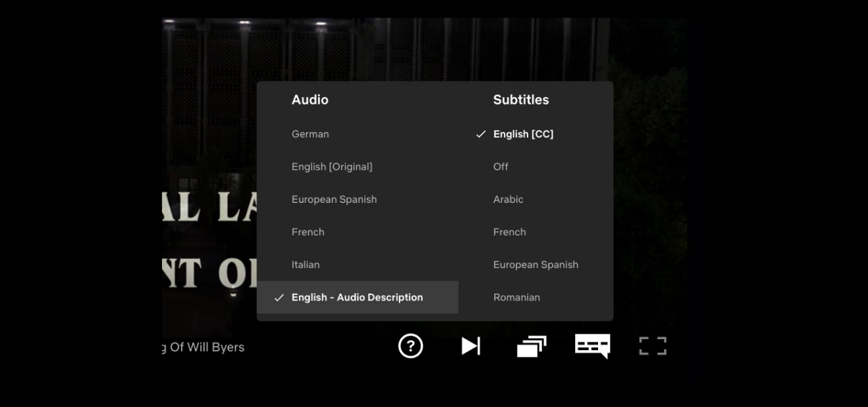This screenshot has height=407, width=868.
Task: Click the help question mark icon
Action: click(410, 346)
